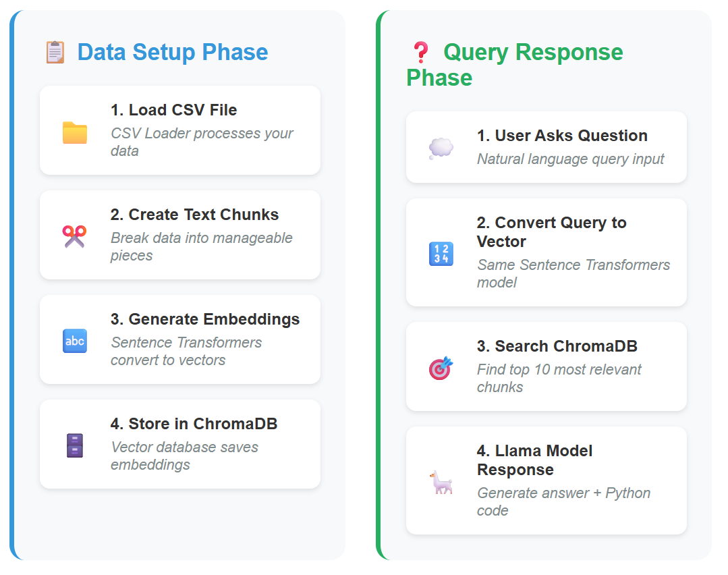This screenshot has height=575, width=728.
Task: Click the llama icon
Action: (x=441, y=482)
